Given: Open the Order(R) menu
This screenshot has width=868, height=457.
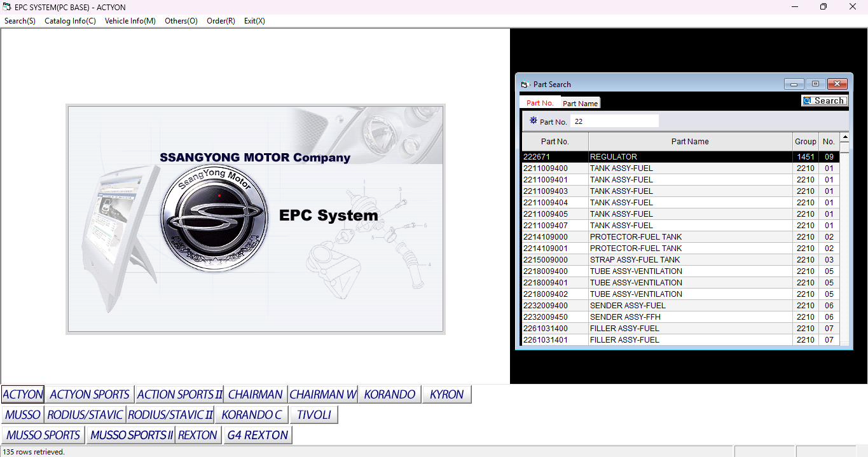Looking at the screenshot, I should pyautogui.click(x=221, y=21).
